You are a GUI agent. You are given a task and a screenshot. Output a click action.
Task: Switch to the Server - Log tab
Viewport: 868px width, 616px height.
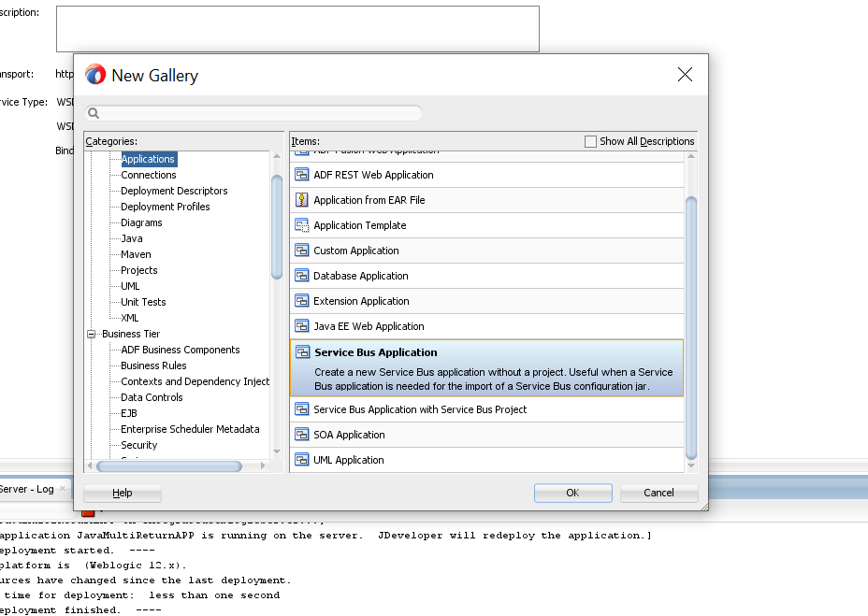point(26,489)
